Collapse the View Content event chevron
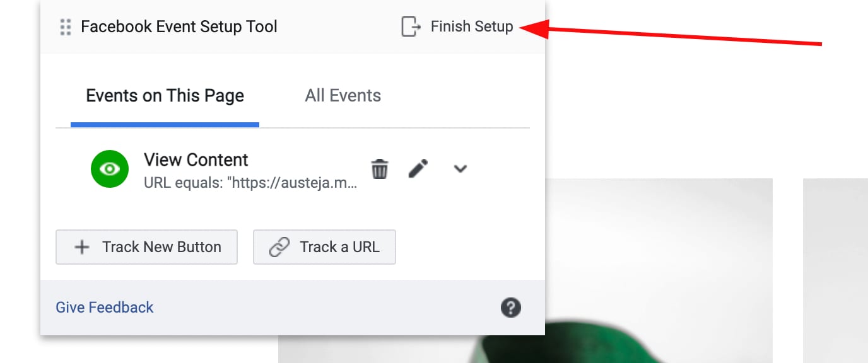Screen dimensions: 868x363 460,169
